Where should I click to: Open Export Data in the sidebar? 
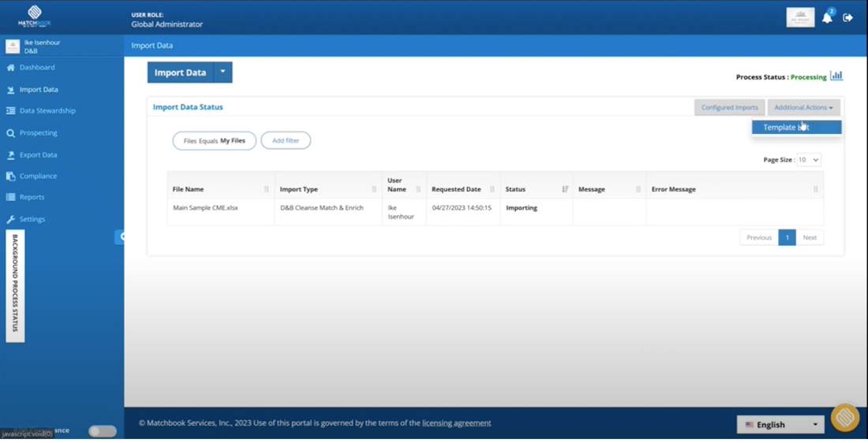tap(38, 155)
